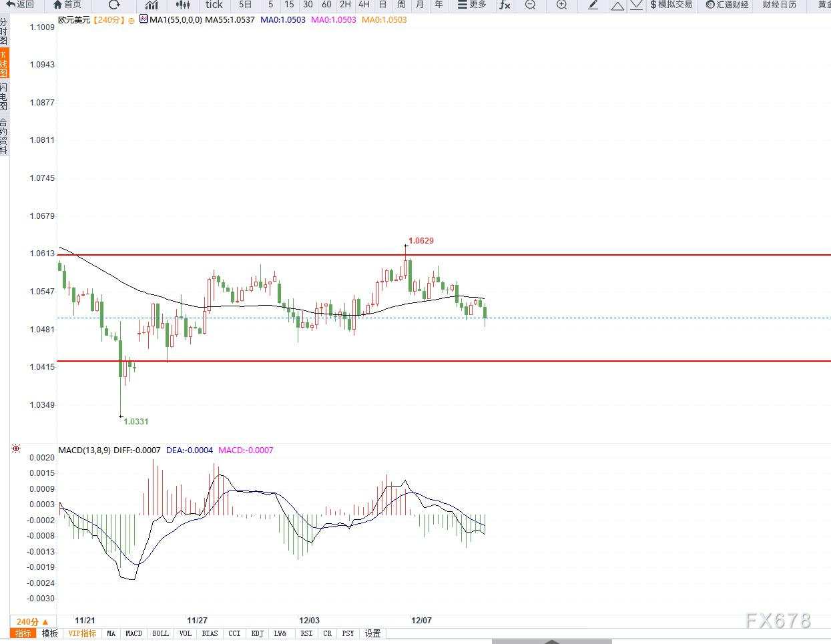Screen dimensions: 831x644
Task: Click the 黄金 gold item
Action: tap(824, 5)
